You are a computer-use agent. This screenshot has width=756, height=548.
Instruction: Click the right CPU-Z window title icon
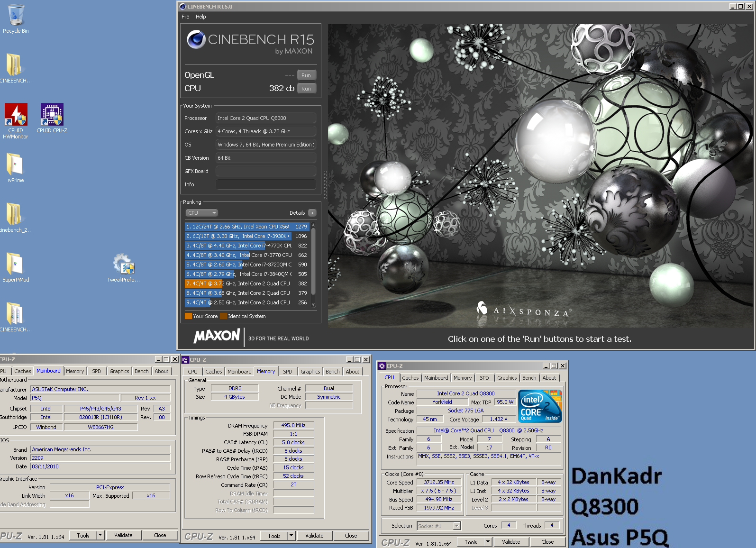(382, 366)
